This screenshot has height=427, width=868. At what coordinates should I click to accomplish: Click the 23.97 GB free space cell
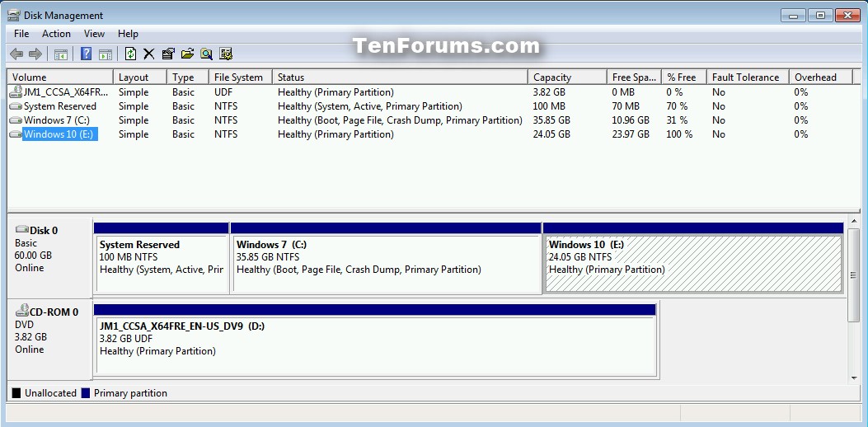[x=631, y=134]
